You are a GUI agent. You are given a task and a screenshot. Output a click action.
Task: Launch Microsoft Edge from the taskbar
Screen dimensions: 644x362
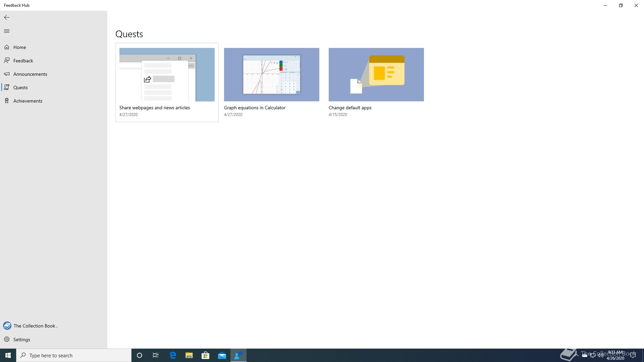tap(173, 355)
